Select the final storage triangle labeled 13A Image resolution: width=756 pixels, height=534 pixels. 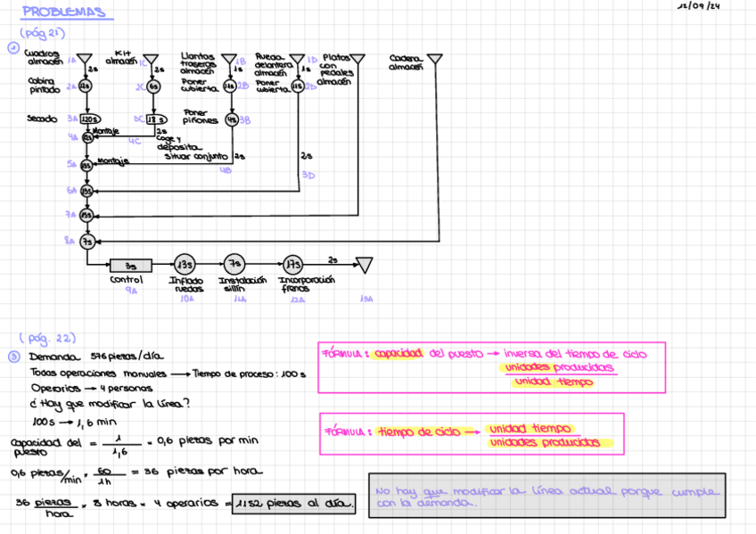pos(364,265)
